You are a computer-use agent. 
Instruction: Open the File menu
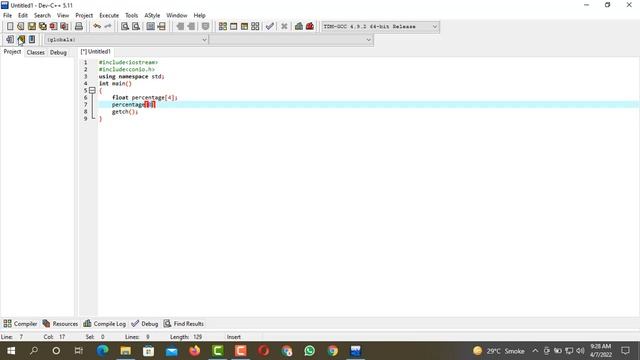click(x=7, y=16)
